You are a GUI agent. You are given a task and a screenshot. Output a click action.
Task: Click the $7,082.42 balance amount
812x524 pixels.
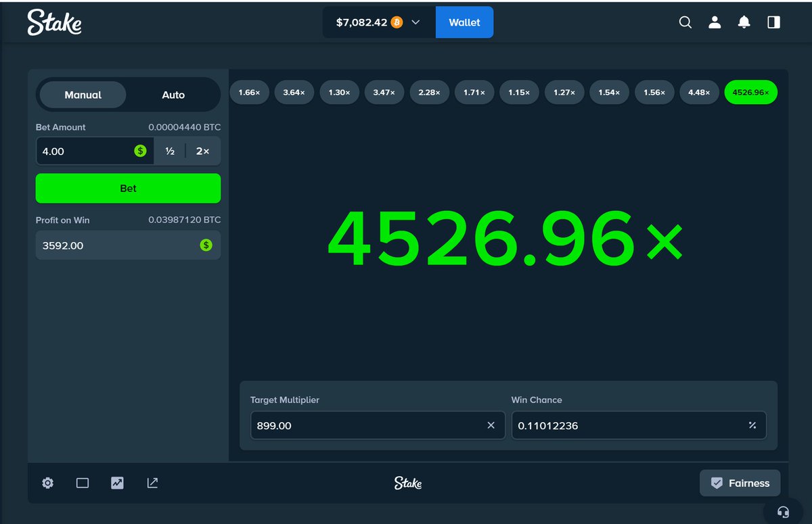(361, 22)
